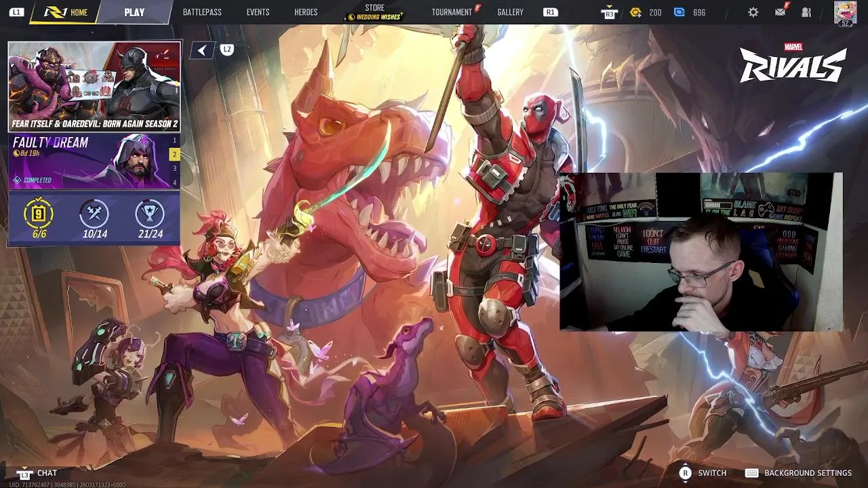Click the event timer clock icon

tap(16, 154)
